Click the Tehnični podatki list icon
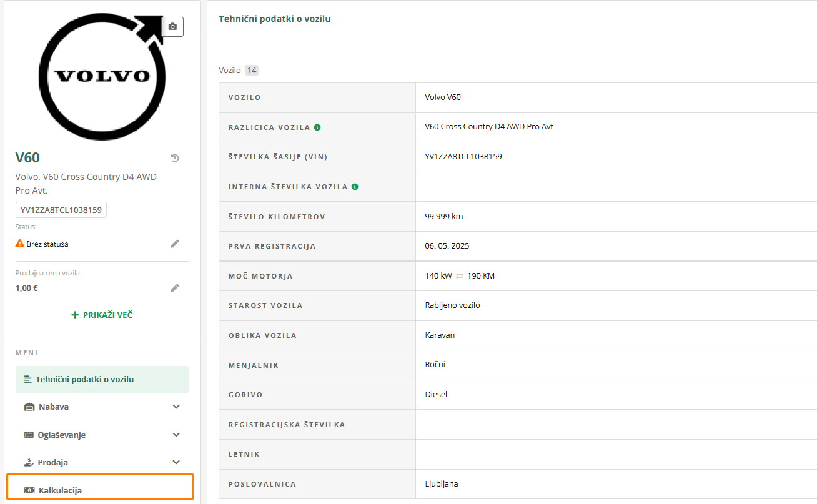This screenshot has width=817, height=504. (28, 379)
